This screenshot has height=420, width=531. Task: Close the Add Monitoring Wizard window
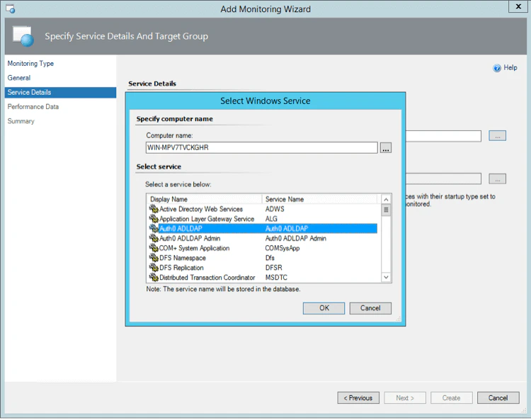pos(518,6)
